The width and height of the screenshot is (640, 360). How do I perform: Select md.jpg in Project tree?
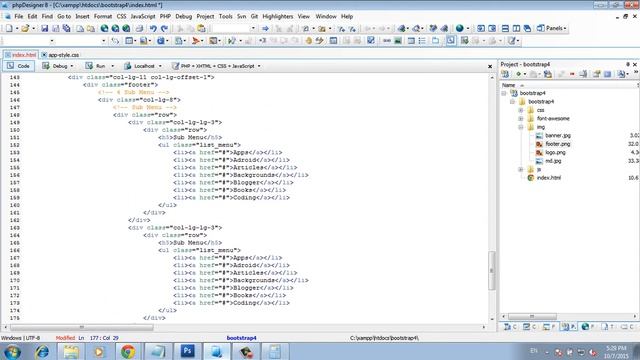[x=553, y=161]
